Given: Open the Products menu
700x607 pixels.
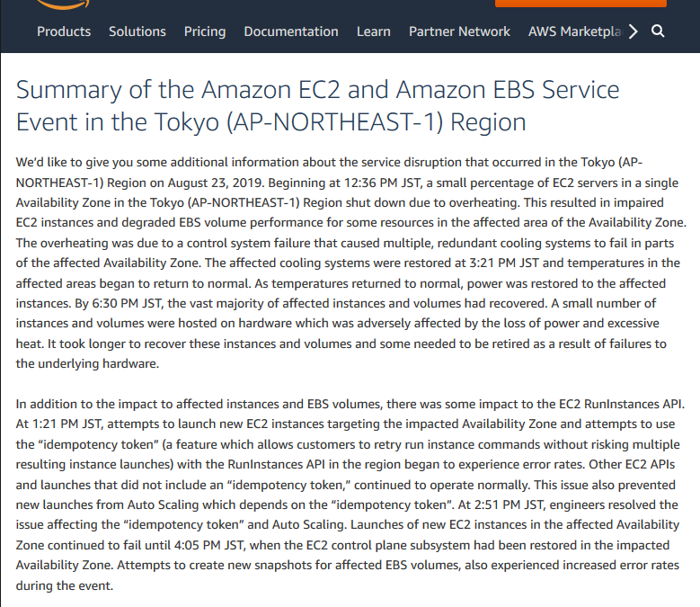Looking at the screenshot, I should [x=64, y=31].
